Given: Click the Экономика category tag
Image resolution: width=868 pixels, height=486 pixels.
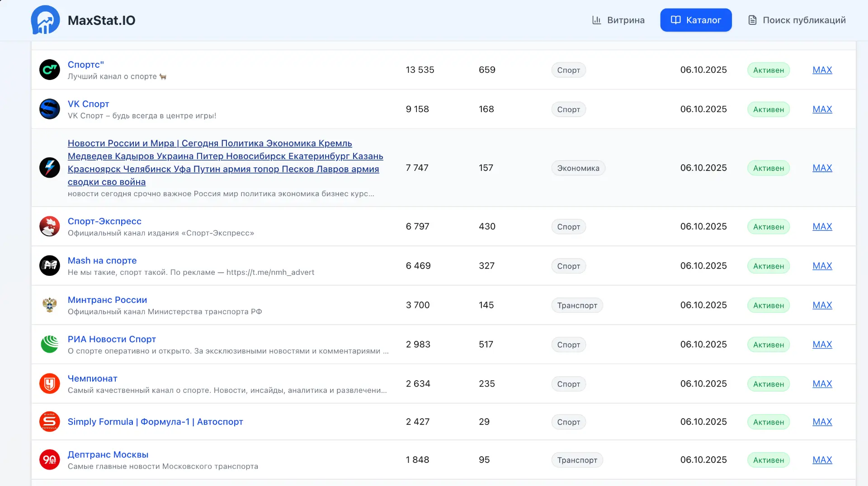Looking at the screenshot, I should tap(578, 168).
